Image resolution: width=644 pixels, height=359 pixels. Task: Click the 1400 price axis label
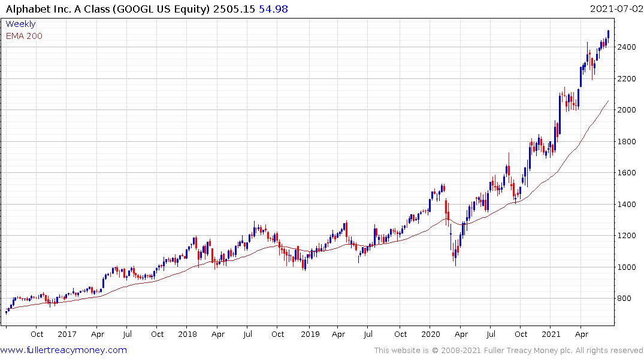pos(627,204)
